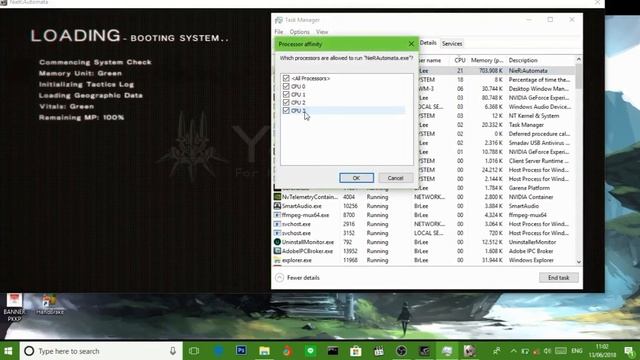Select svchost.exe with PID 3152 icon
Image resolution: width=640 pixels, height=360 pixels.
point(277,233)
